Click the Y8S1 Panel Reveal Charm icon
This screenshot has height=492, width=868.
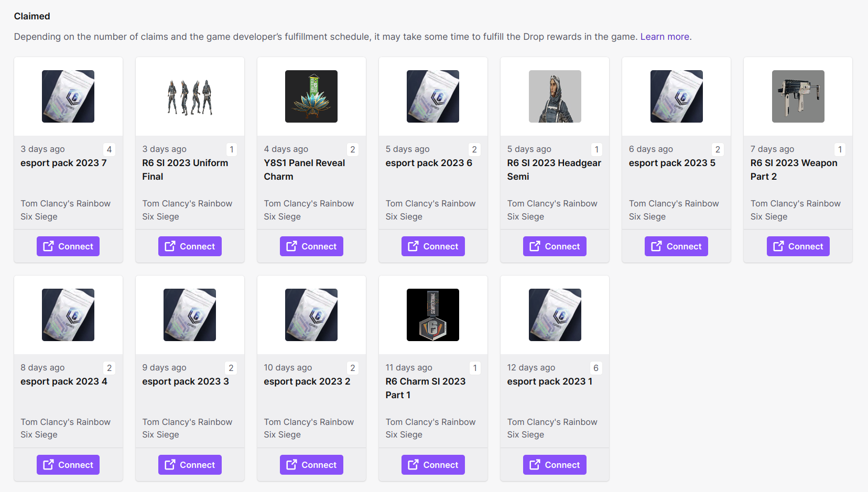[311, 96]
